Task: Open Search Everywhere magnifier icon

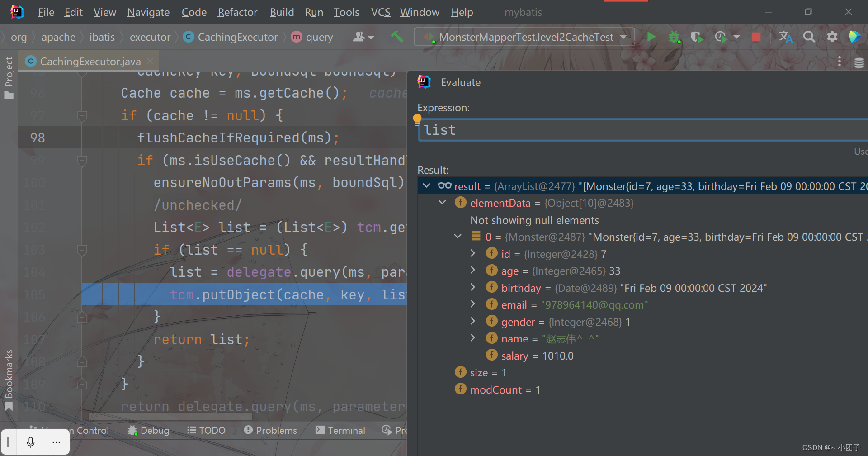Action: [x=809, y=37]
